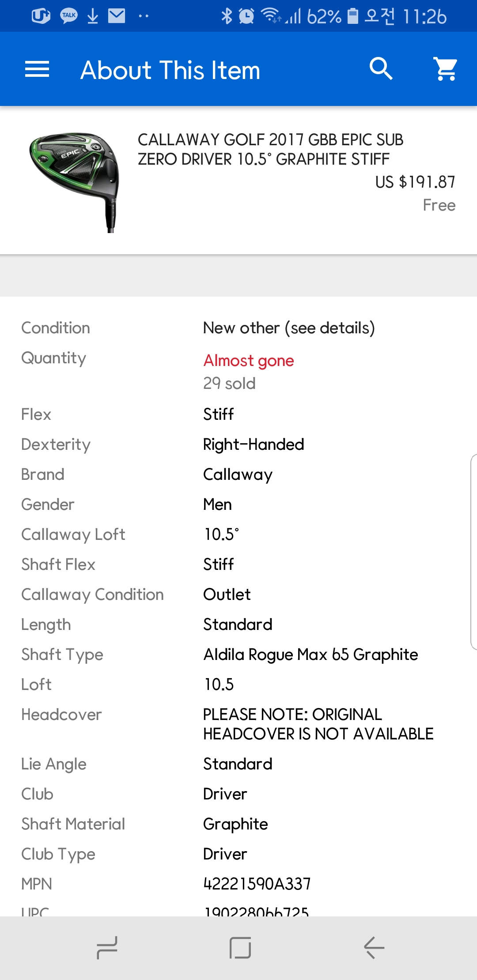Tap the search magnifier icon

click(381, 69)
